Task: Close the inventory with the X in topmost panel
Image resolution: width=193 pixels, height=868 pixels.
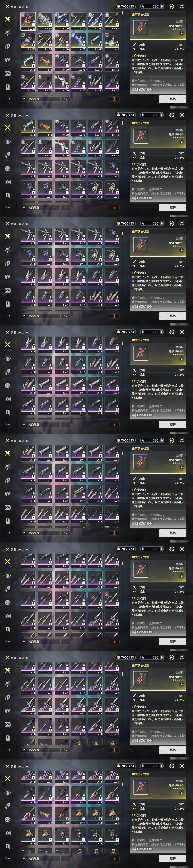Action: [182, 6]
